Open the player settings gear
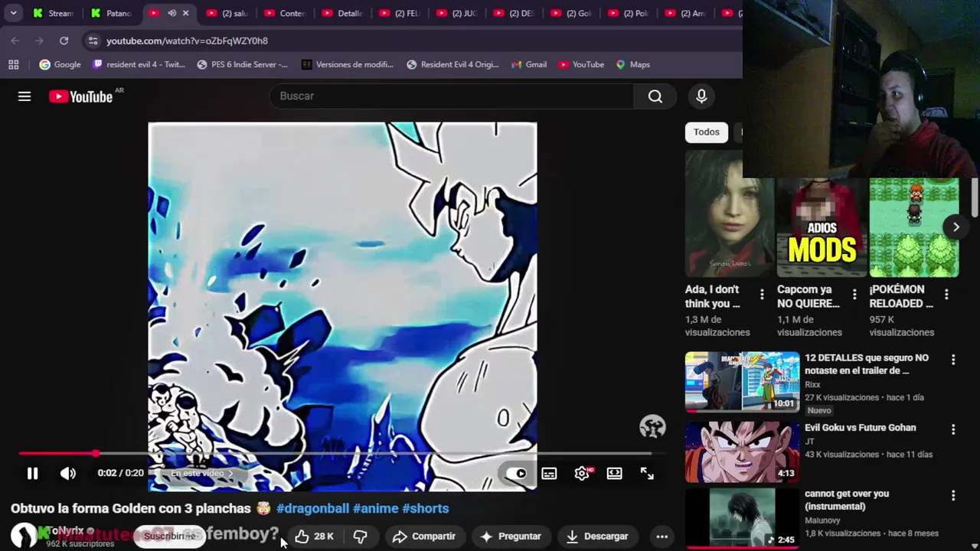This screenshot has height=551, width=980. [582, 474]
